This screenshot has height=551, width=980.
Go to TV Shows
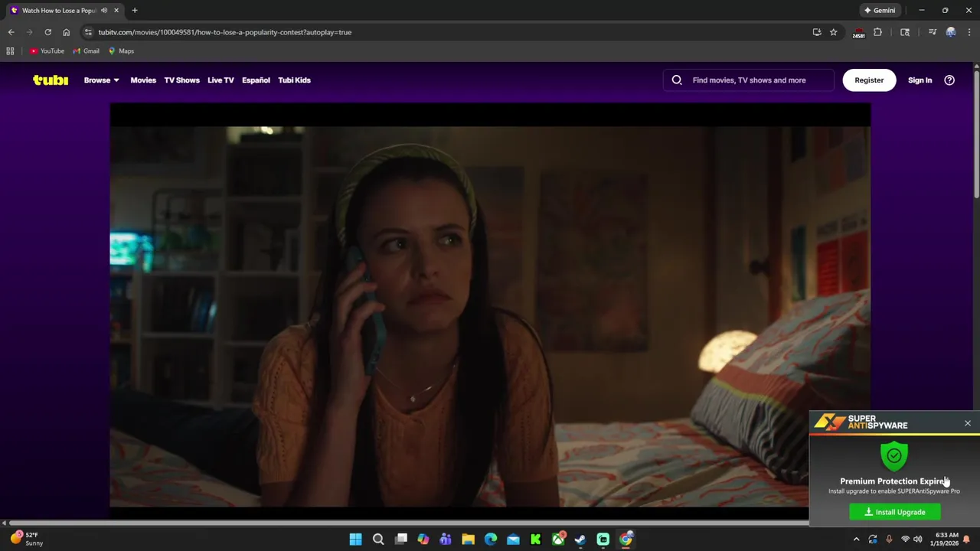point(181,80)
